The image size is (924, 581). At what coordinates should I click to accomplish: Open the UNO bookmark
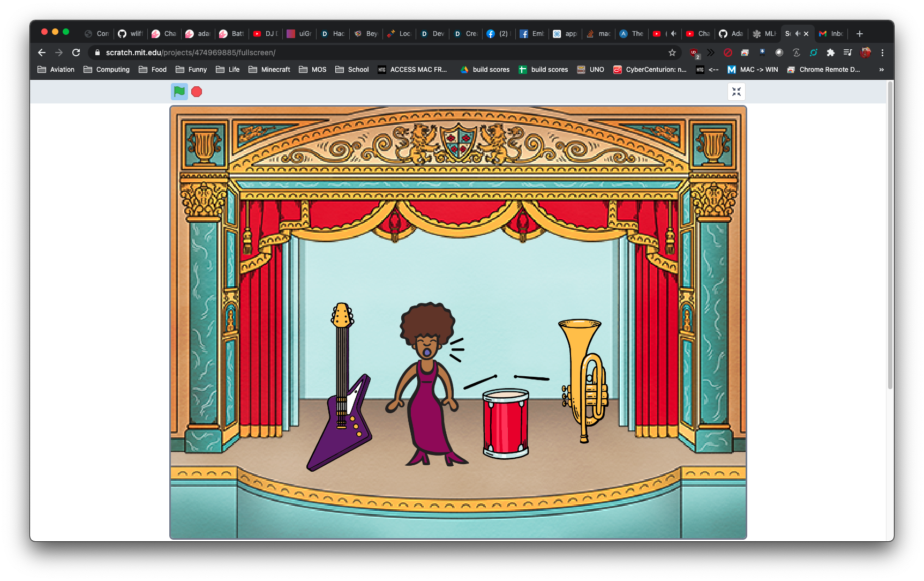[x=590, y=70]
